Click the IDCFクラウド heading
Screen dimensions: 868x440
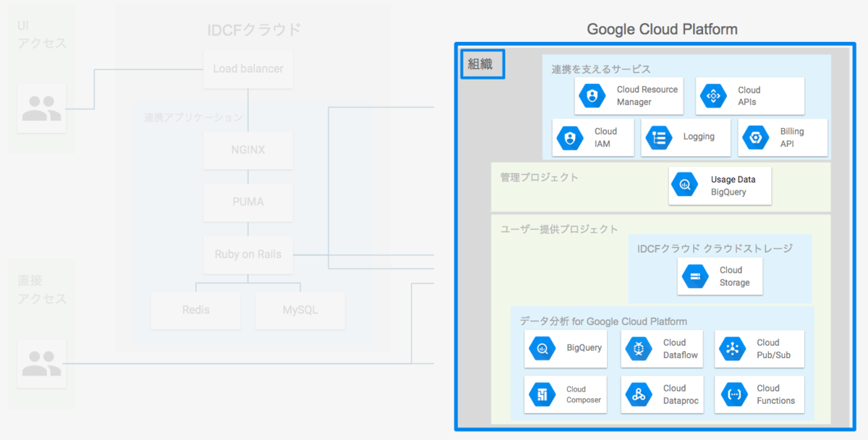(253, 30)
